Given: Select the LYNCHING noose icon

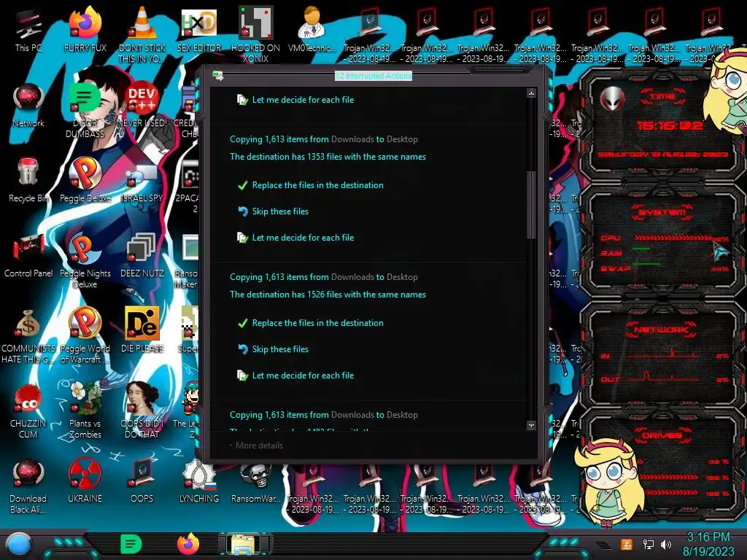Looking at the screenshot, I should pyautogui.click(x=198, y=480).
